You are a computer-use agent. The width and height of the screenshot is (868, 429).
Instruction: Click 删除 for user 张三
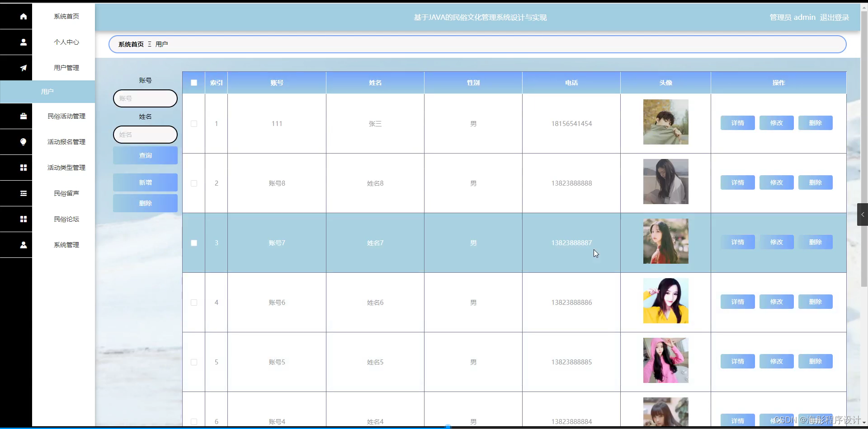815,123
